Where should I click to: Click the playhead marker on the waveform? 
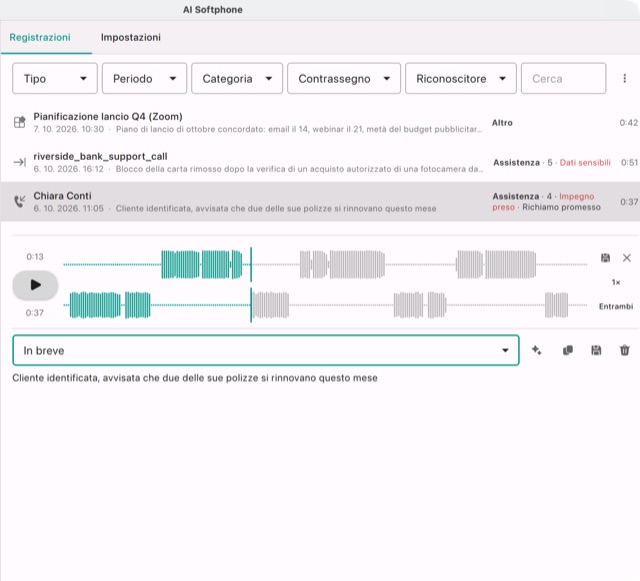pyautogui.click(x=251, y=285)
